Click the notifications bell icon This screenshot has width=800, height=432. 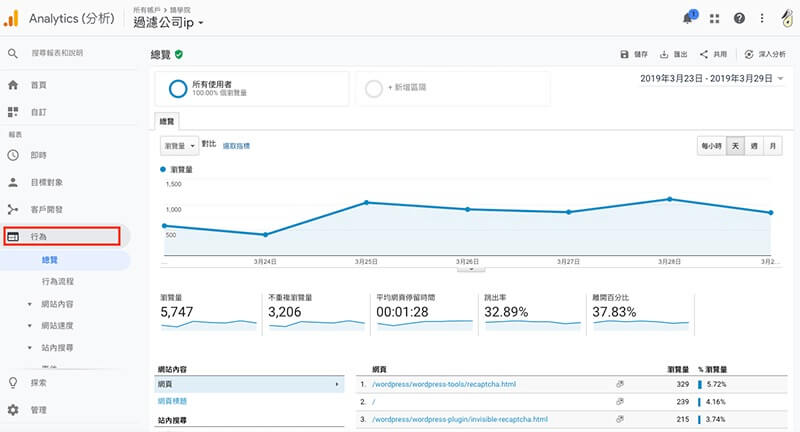(687, 18)
